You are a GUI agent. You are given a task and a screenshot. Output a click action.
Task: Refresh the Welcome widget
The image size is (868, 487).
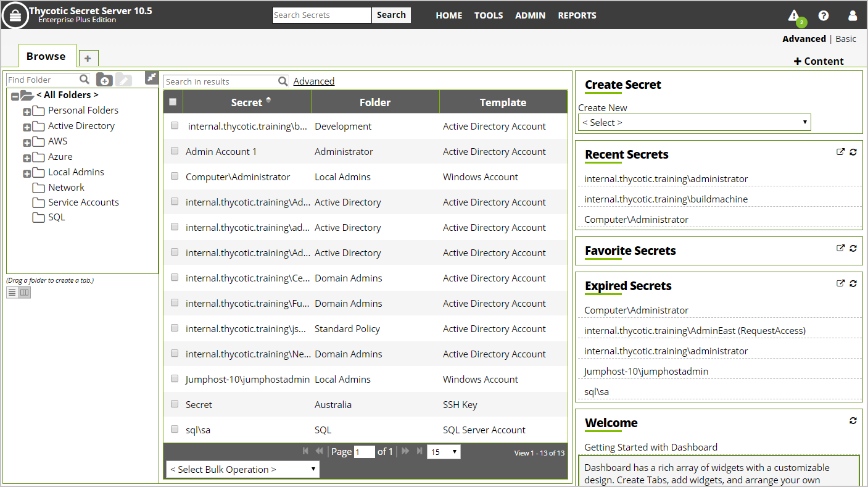[853, 420]
